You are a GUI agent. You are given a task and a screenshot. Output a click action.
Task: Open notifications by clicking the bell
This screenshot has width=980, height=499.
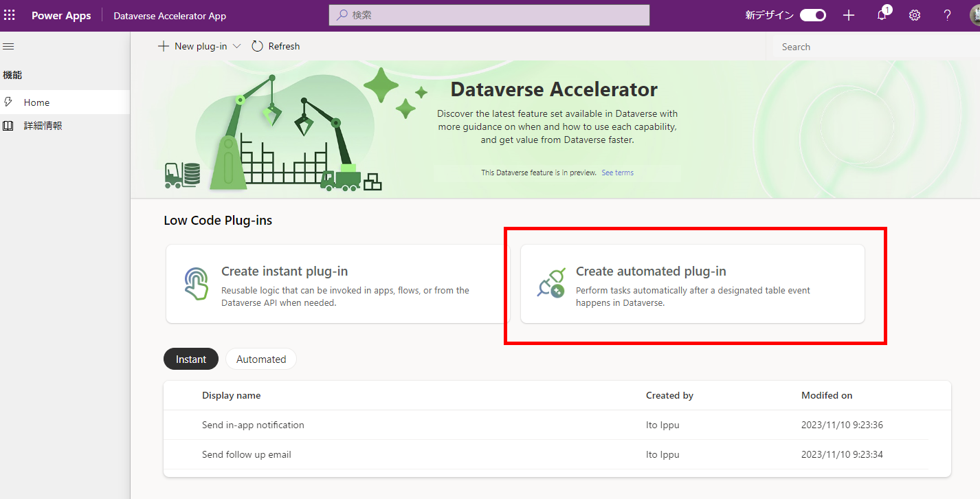pos(882,14)
